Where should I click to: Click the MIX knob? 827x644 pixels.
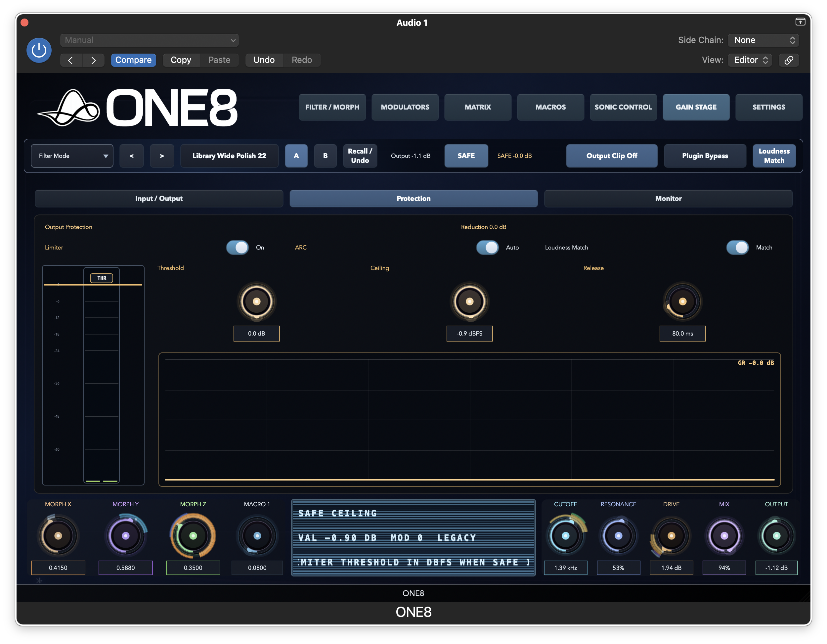pos(724,536)
